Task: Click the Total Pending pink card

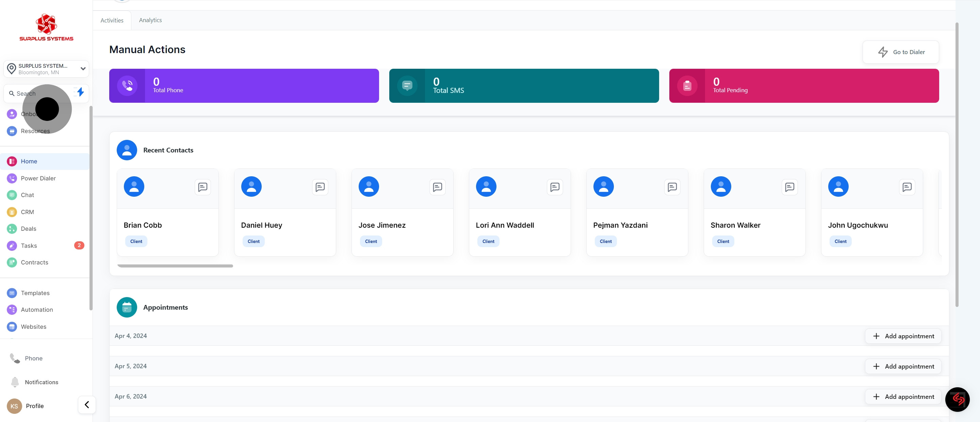Action: pos(803,86)
